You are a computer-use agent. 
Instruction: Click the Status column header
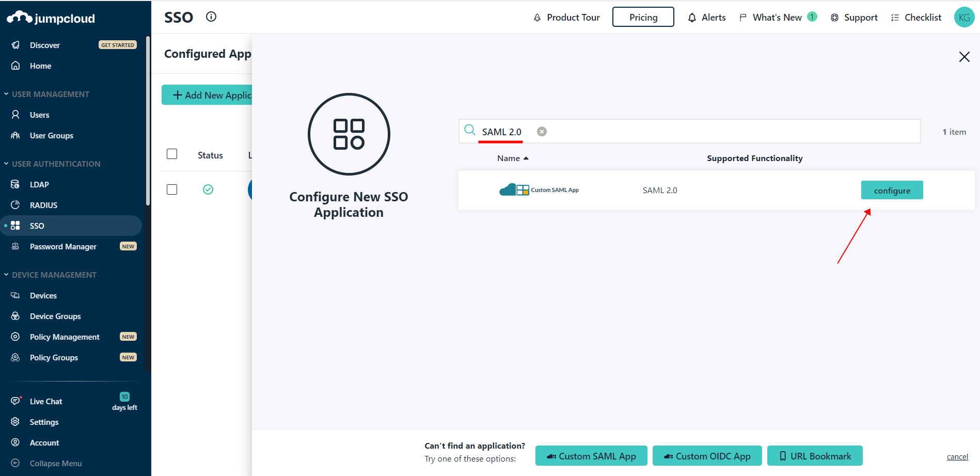click(x=210, y=155)
